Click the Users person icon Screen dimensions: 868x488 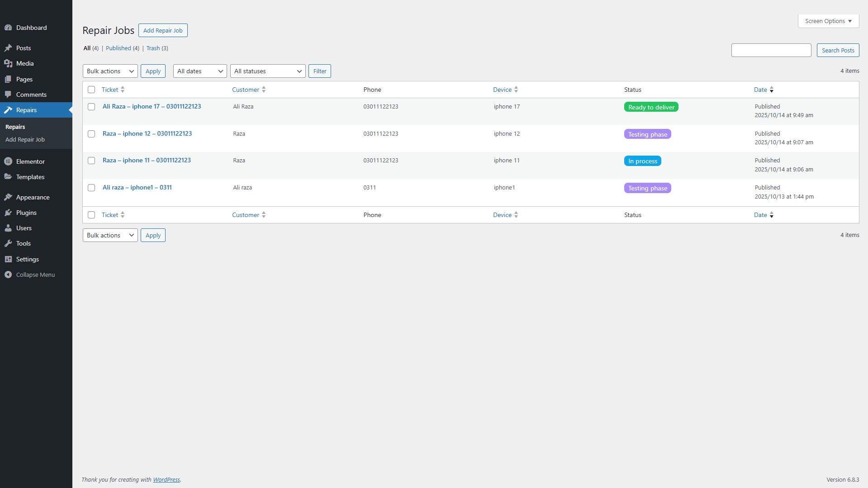tap(8, 228)
